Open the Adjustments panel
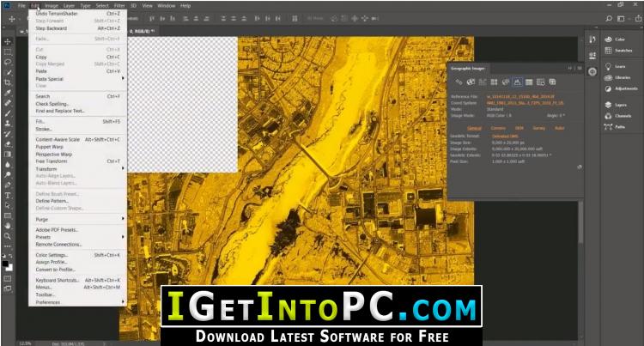The height and width of the screenshot is (346, 644). tap(621, 88)
